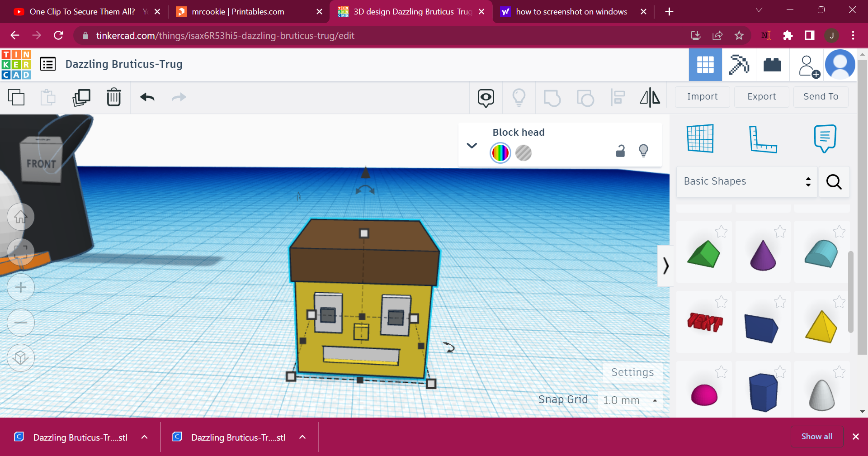Show all hidden shapes lightbulb icon
The image size is (868, 456).
[x=519, y=98]
